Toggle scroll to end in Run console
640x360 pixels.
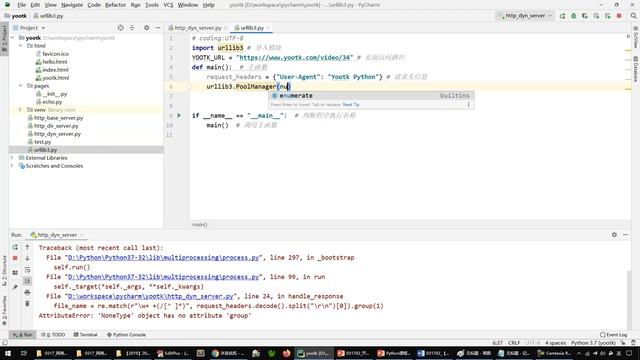[x=27, y=281]
